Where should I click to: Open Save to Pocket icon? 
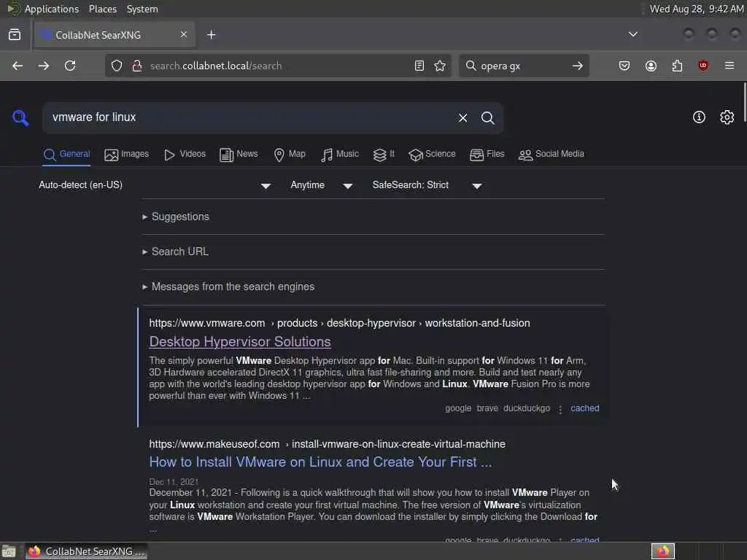click(x=624, y=66)
